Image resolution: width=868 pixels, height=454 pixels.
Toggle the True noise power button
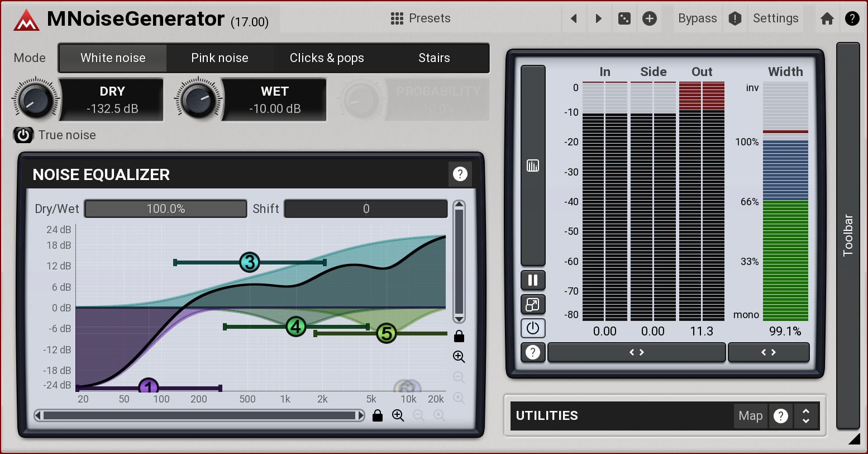pyautogui.click(x=23, y=135)
